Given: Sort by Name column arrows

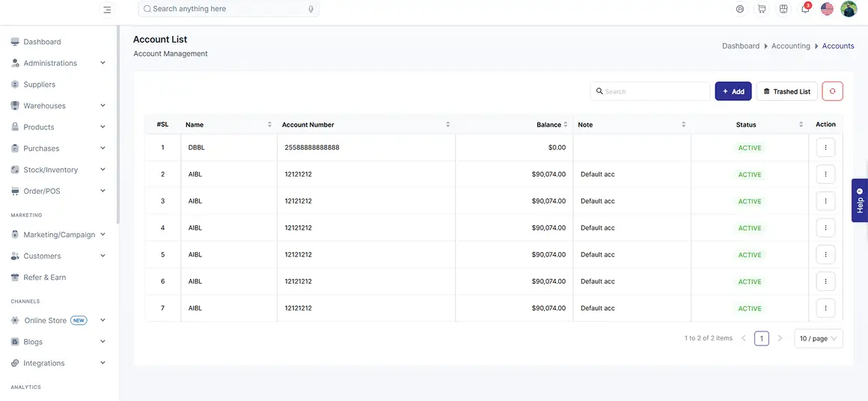Looking at the screenshot, I should (269, 124).
